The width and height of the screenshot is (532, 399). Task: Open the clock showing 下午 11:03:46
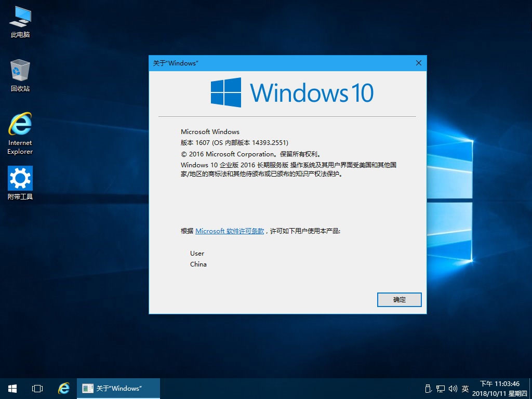pyautogui.click(x=499, y=389)
